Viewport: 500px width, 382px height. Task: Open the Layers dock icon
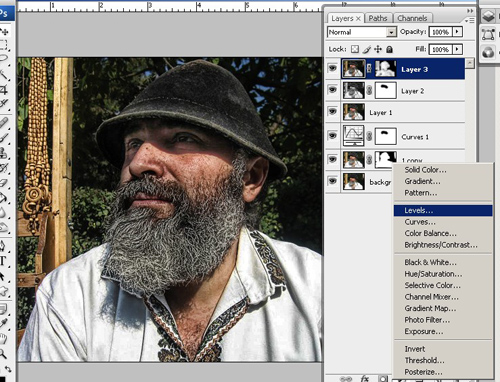tap(488, 16)
